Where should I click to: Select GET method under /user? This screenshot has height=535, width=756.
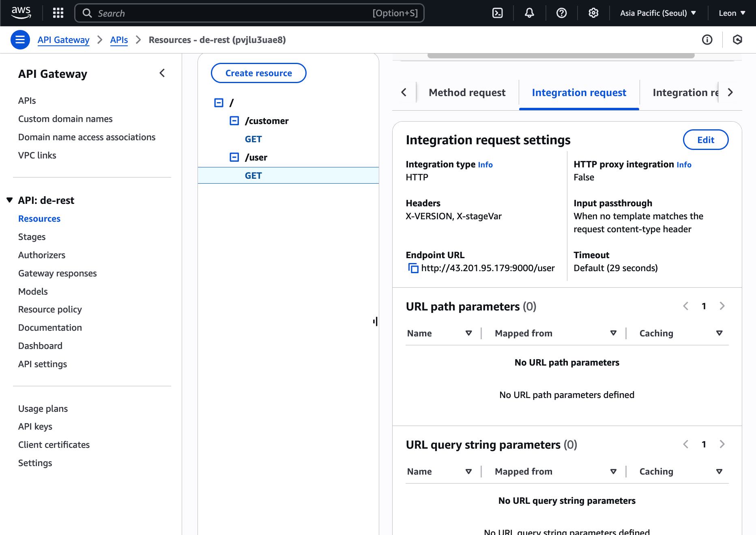(x=253, y=175)
